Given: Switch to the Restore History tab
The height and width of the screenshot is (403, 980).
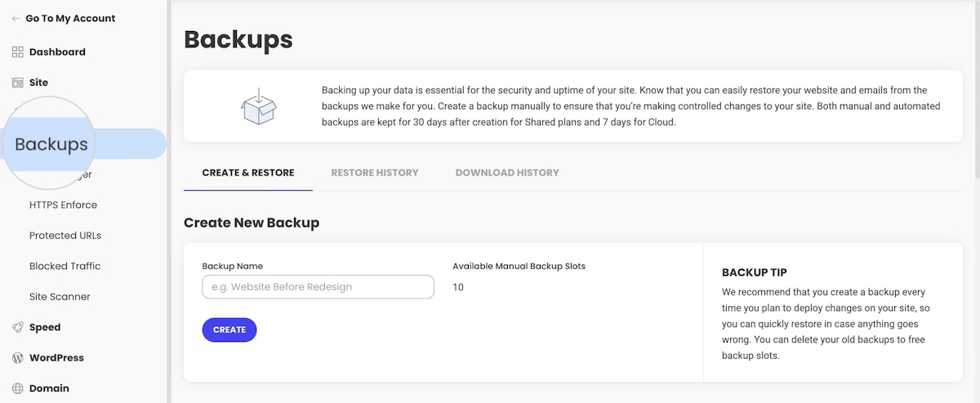Looking at the screenshot, I should 375,173.
